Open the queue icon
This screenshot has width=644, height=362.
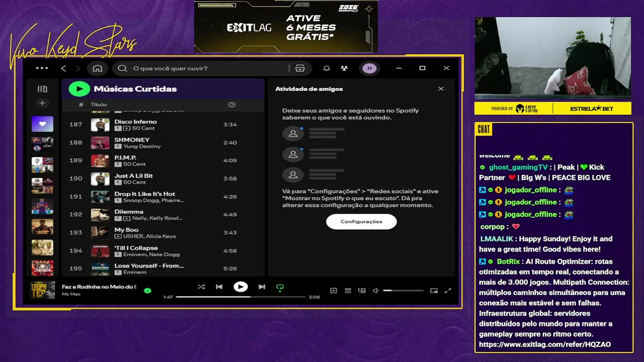(348, 291)
